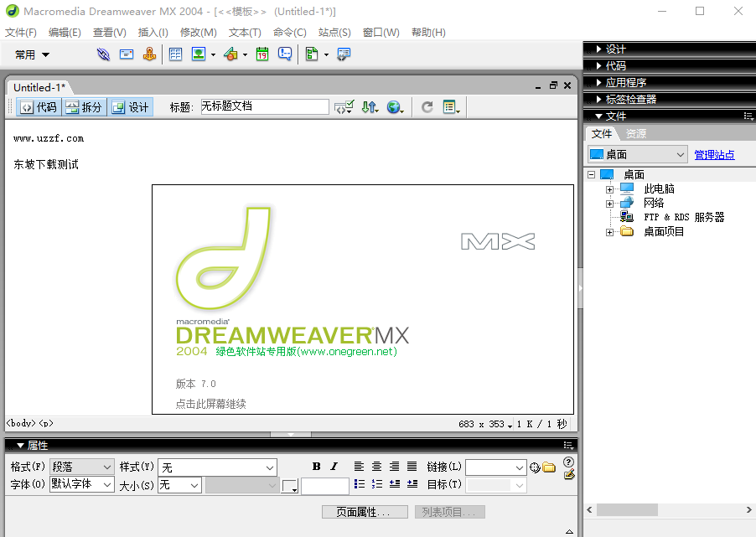The height and width of the screenshot is (537, 756).
Task: Open the 插入 menu
Action: coord(152,32)
